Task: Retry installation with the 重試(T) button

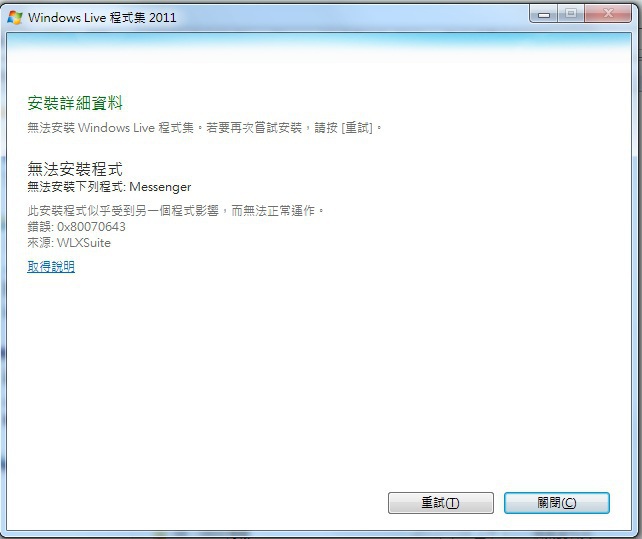Action: point(441,503)
